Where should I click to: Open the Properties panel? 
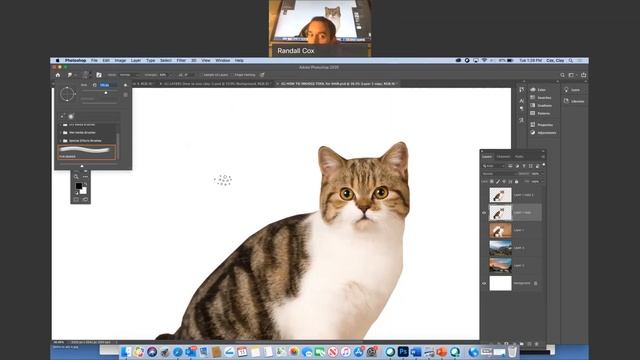(542, 124)
